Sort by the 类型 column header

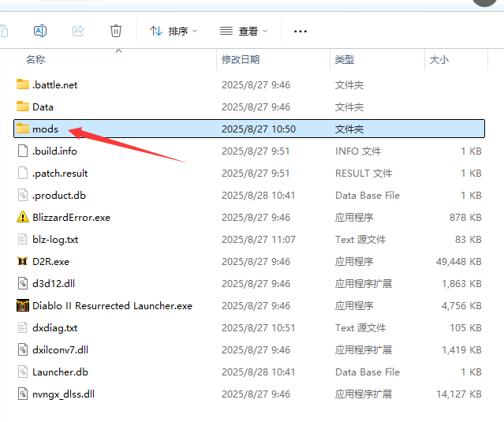(345, 60)
